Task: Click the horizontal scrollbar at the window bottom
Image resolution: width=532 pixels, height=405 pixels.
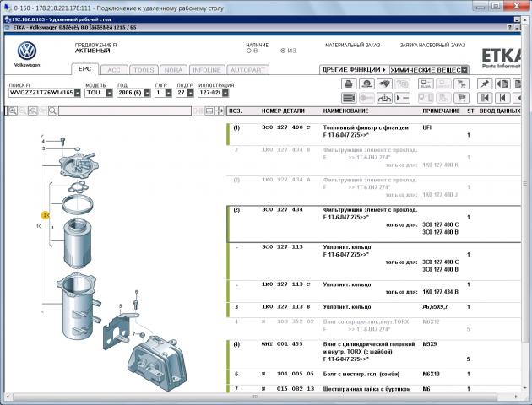Action: (x=255, y=397)
